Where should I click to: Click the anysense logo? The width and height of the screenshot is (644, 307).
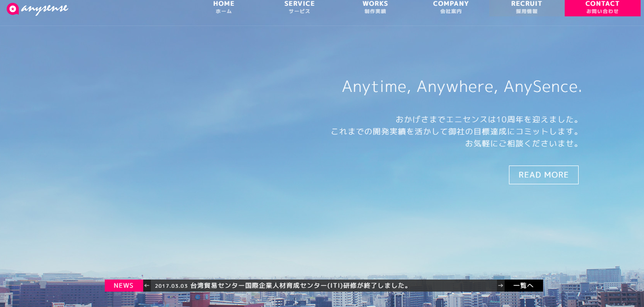(37, 9)
